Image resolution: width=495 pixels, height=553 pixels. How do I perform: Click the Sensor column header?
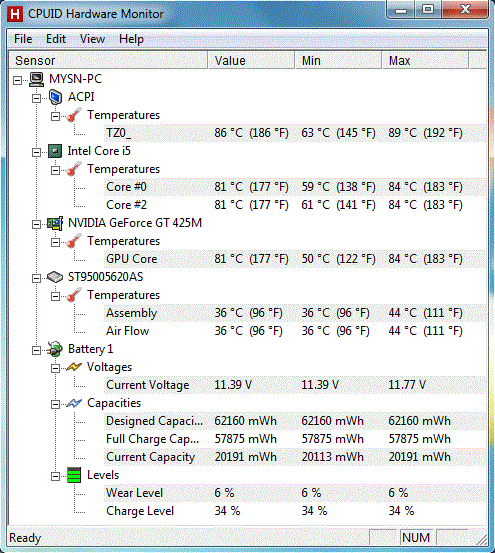pos(108,60)
